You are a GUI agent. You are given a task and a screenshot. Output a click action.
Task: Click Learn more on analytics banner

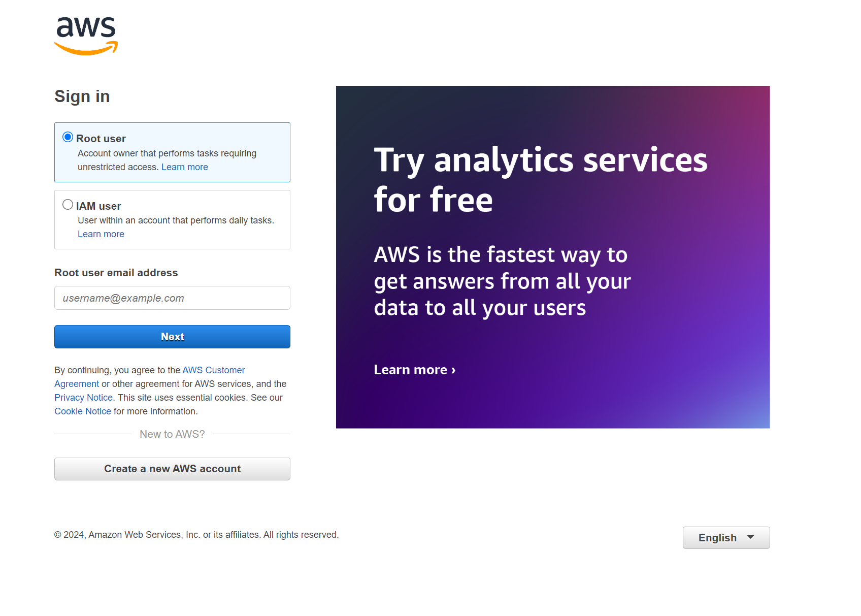[x=414, y=370]
